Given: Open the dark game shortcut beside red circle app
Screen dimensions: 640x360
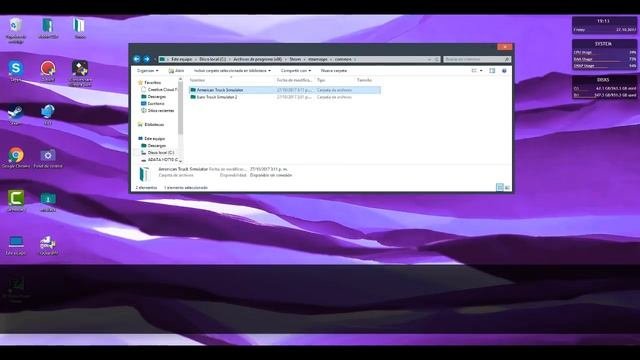Looking at the screenshot, I should tap(80, 73).
